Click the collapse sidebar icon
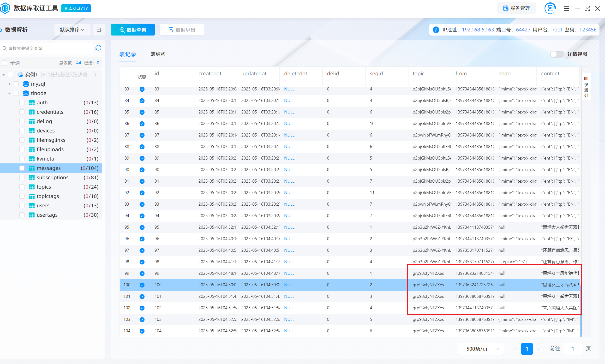 point(99,30)
